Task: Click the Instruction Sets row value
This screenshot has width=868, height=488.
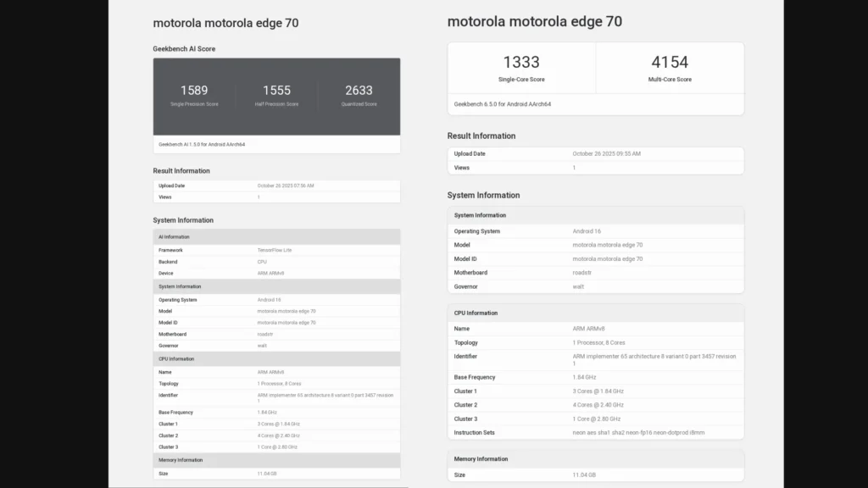Action: point(638,432)
